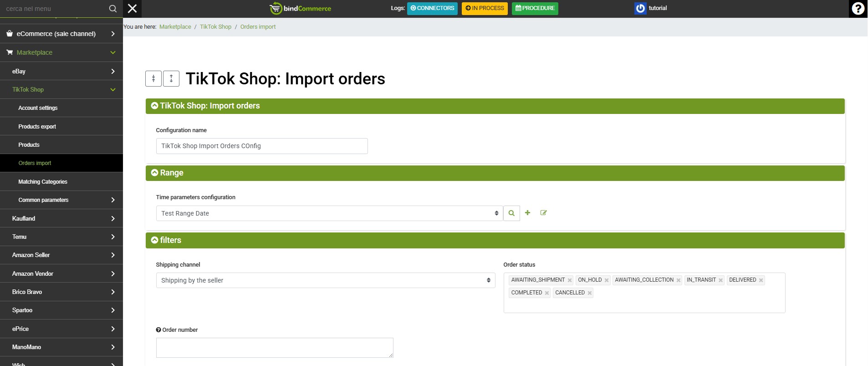
Task: Open the CONNECTORS log button
Action: pyautogui.click(x=432, y=8)
